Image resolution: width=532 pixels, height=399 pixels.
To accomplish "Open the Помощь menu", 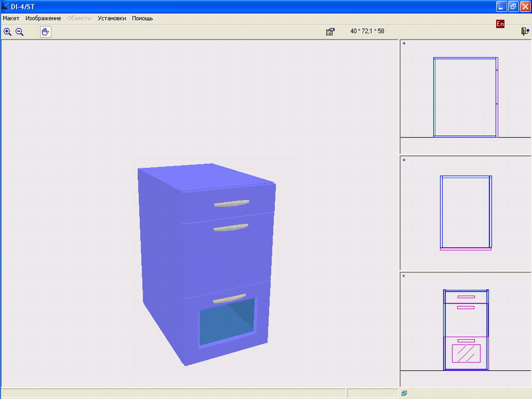I will pos(142,18).
